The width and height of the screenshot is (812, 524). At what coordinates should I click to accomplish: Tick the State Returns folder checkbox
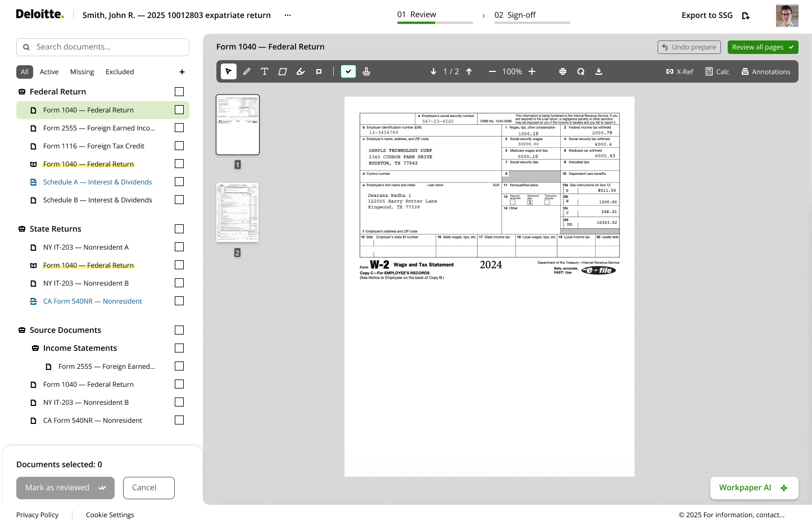[179, 229]
